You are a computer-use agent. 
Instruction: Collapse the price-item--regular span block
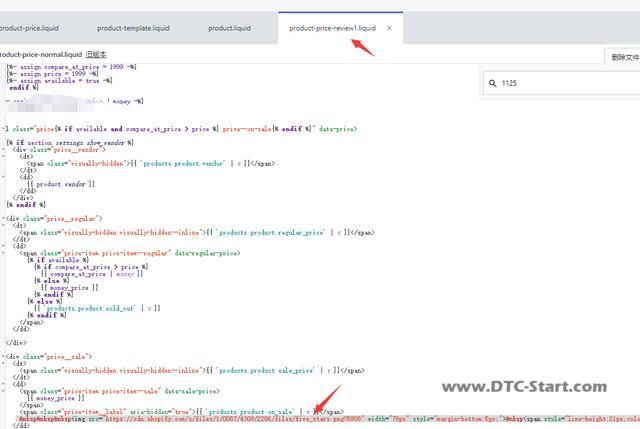click(3, 253)
